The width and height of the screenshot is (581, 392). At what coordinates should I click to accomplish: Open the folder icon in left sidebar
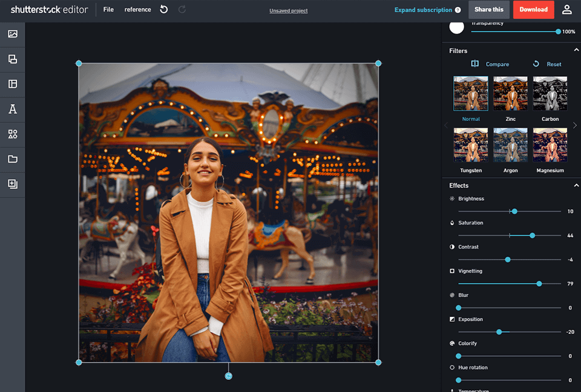click(12, 159)
